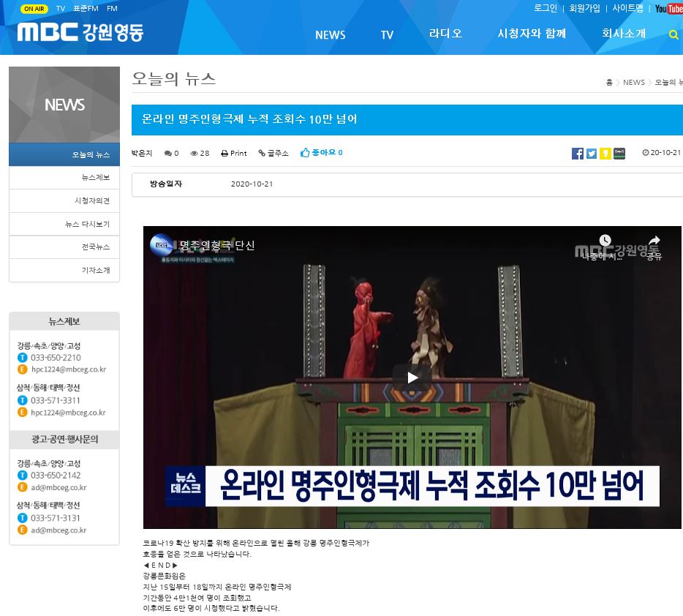Click the ON AIR badge

click(x=34, y=8)
